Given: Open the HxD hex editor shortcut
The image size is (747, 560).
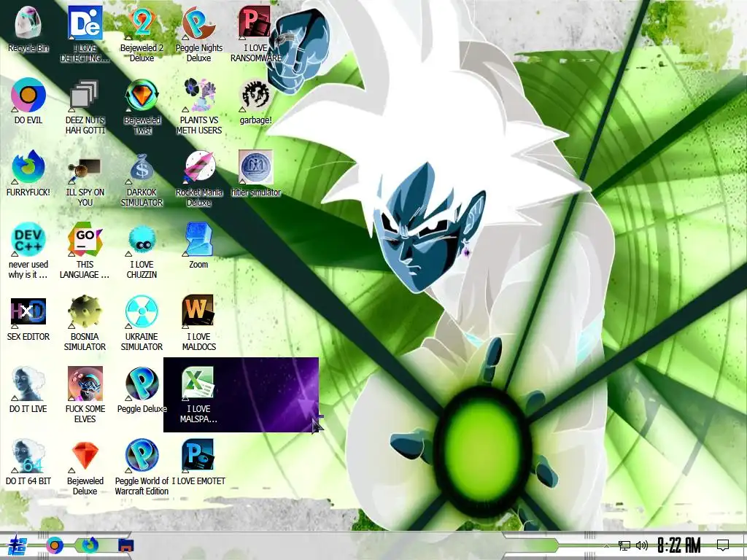Looking at the screenshot, I should click(28, 312).
